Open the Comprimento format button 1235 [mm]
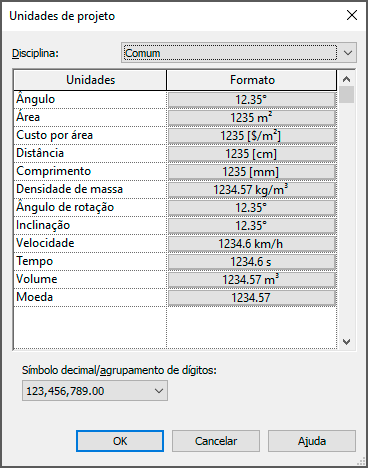 (x=252, y=172)
